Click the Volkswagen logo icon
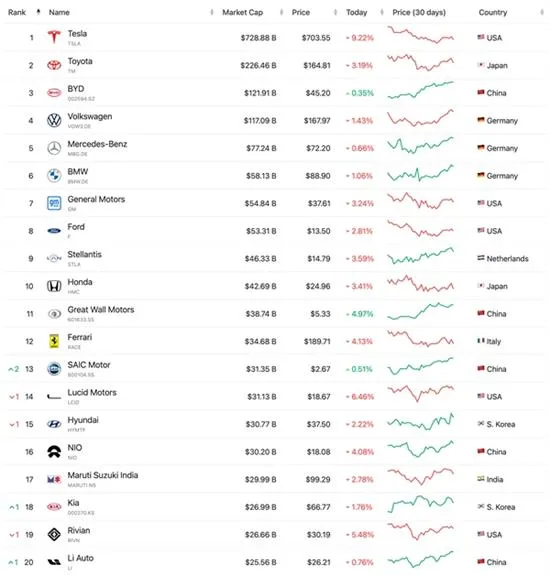The image size is (550, 575). click(x=54, y=120)
